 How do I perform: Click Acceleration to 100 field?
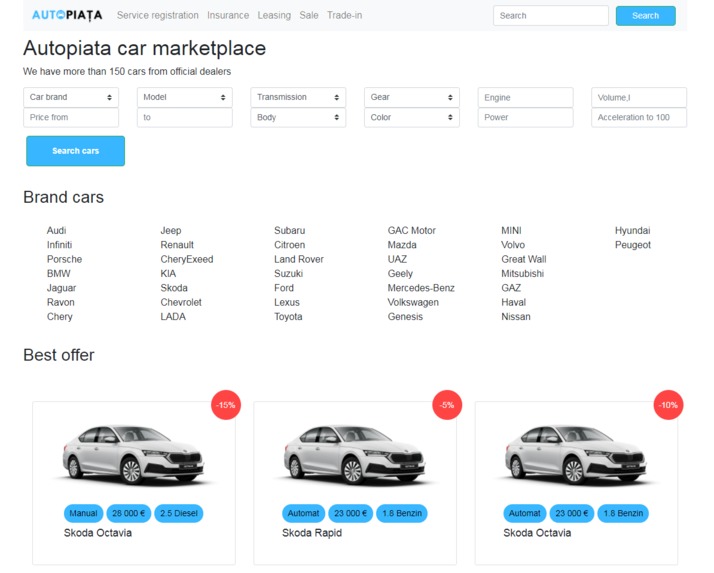[639, 118]
